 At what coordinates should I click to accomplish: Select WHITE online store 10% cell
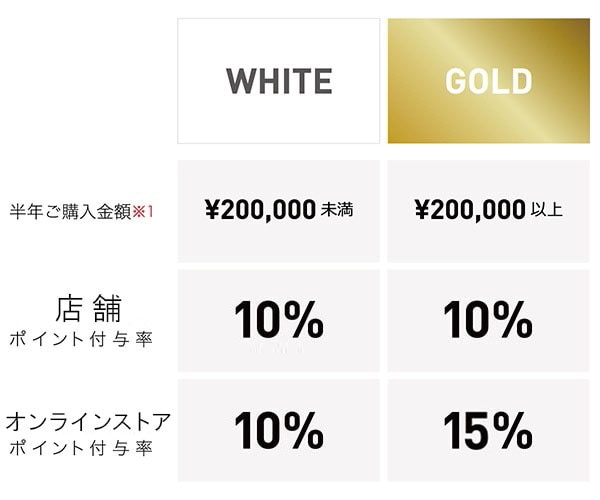[x=279, y=430]
